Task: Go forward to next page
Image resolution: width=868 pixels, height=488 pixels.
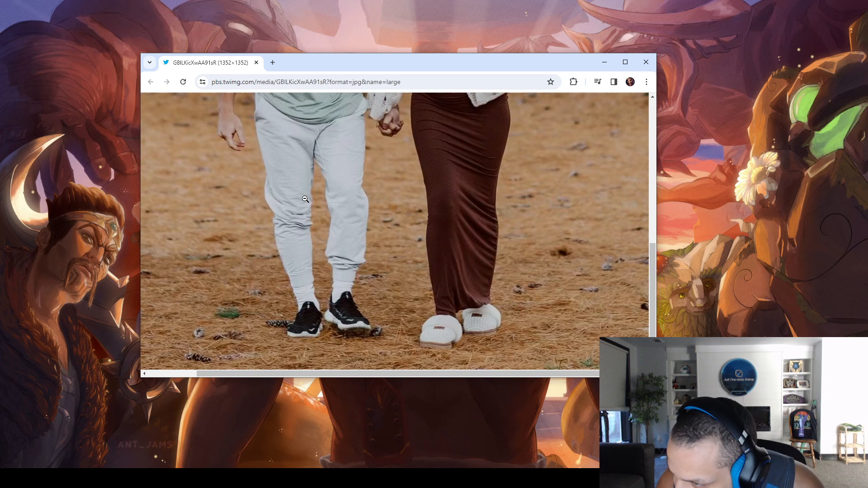Action: (167, 82)
